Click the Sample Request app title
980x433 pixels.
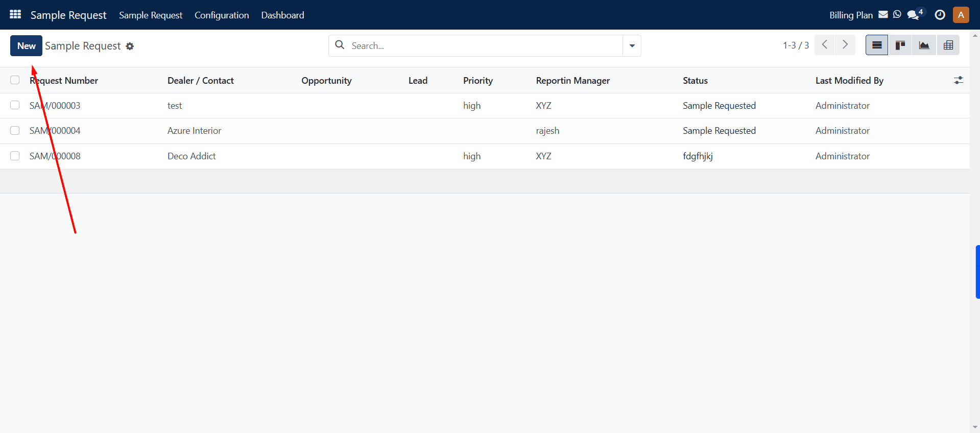point(68,15)
